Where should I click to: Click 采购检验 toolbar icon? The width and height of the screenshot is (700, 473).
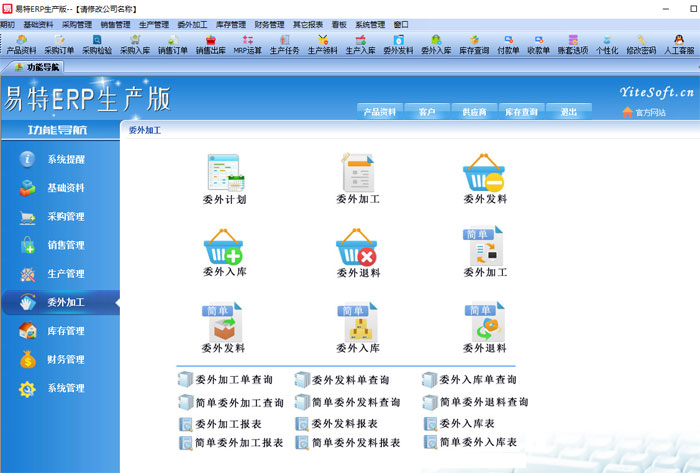tap(97, 43)
